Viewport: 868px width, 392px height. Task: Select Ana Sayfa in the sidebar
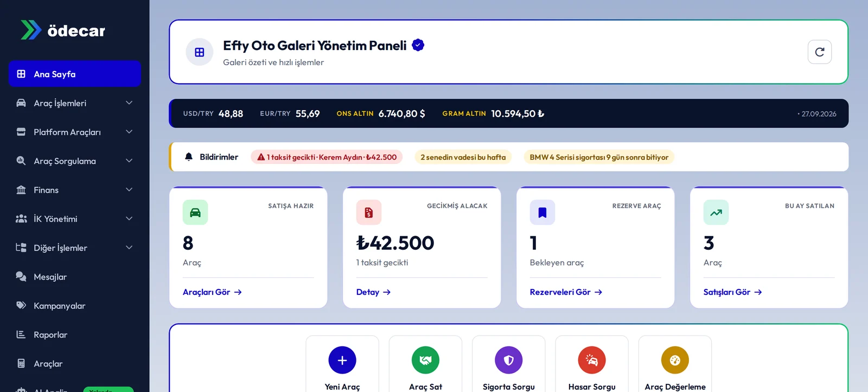coord(75,74)
